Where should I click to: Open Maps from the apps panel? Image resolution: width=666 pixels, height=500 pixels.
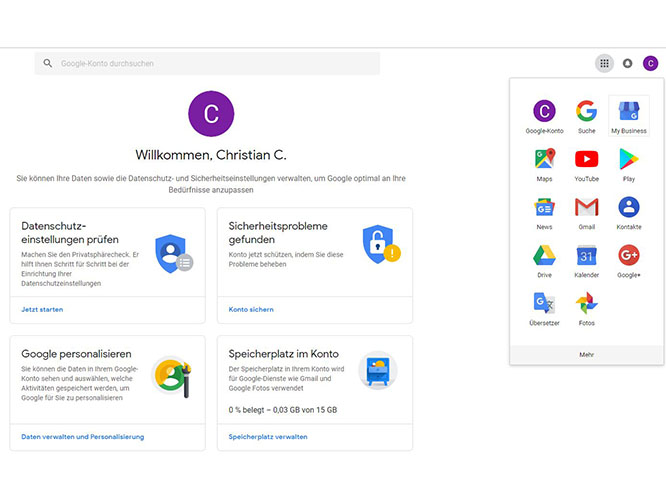click(544, 164)
